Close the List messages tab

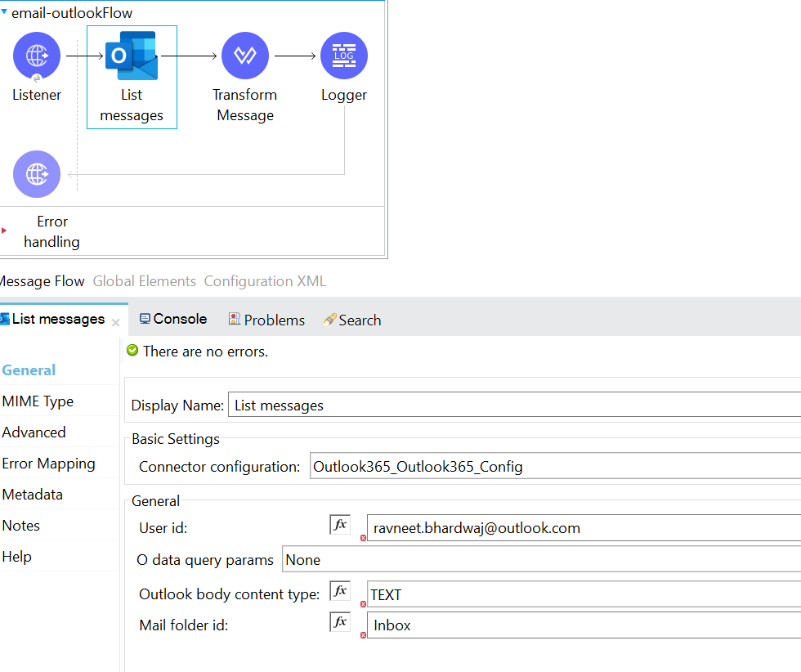(x=116, y=323)
